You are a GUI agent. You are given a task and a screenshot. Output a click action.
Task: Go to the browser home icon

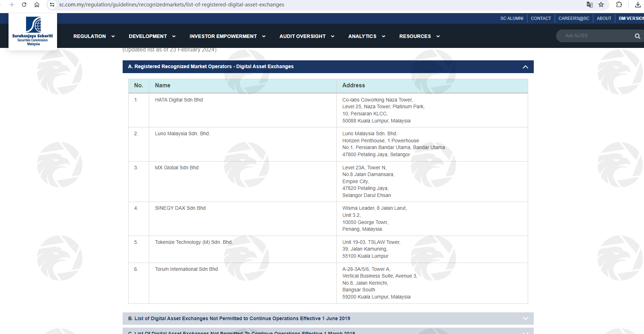coord(37,5)
